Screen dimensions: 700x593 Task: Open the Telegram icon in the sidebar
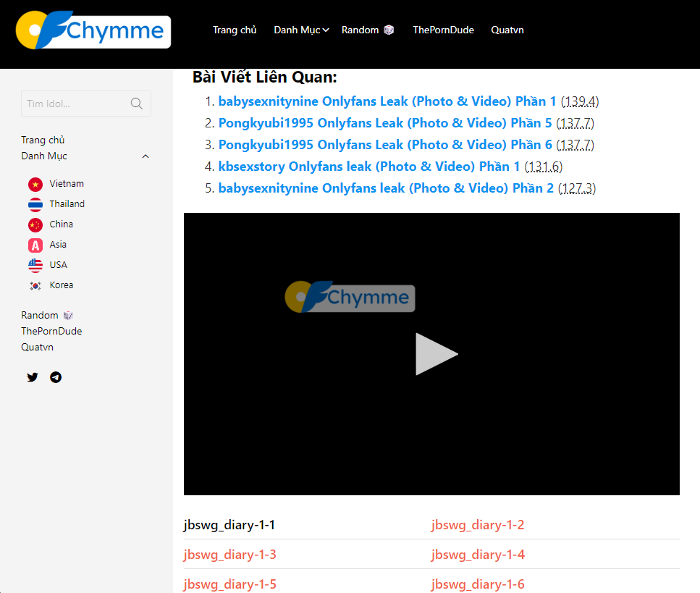coord(56,377)
